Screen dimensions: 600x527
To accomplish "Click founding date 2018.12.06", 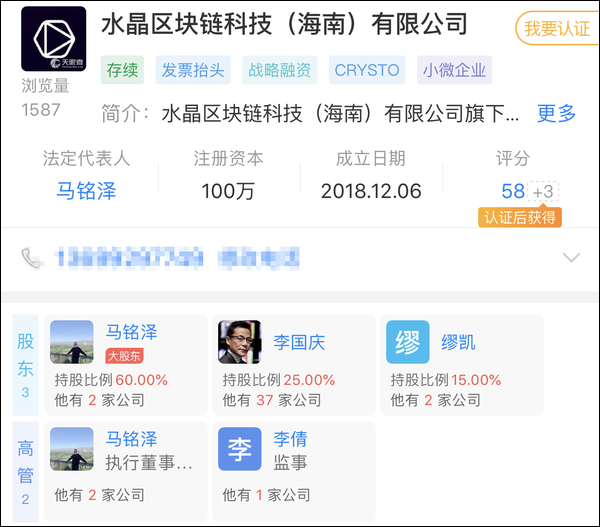I will coord(371,191).
